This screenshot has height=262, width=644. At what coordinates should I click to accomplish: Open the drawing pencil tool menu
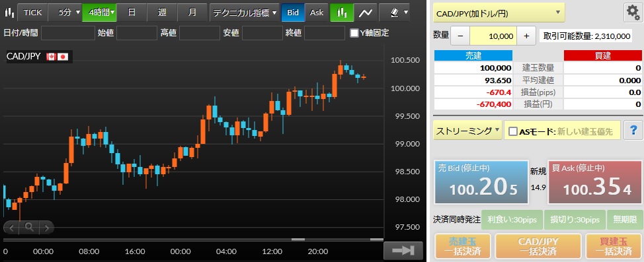(x=394, y=13)
